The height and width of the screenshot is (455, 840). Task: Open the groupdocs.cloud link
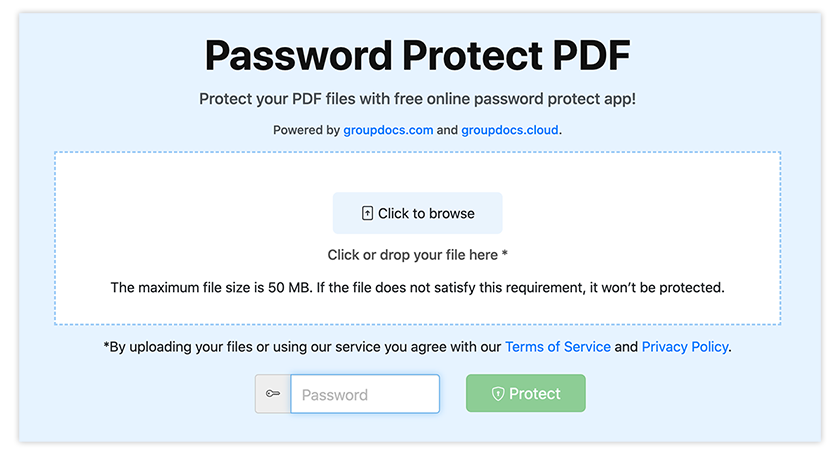point(510,130)
